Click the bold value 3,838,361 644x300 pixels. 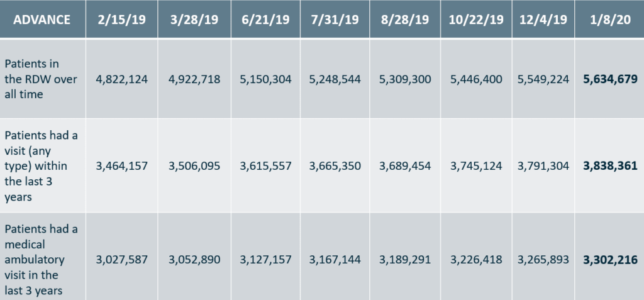click(610, 166)
